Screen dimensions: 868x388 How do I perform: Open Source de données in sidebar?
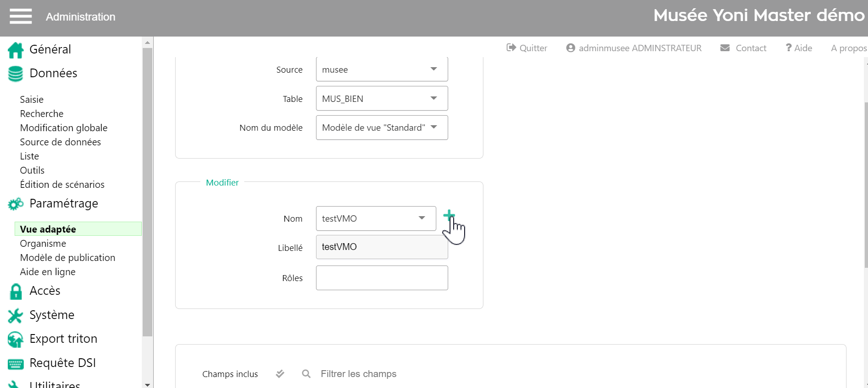(60, 142)
